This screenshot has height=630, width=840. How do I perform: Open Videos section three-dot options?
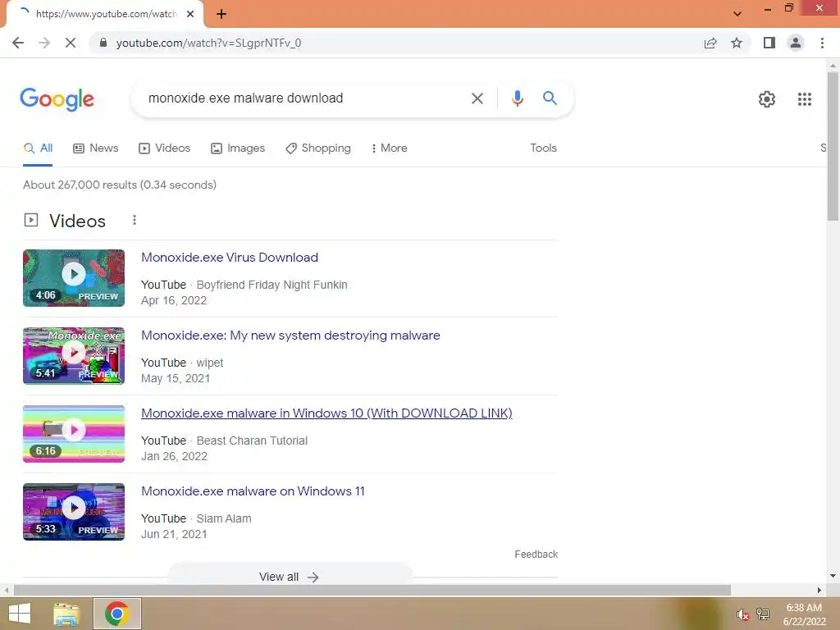tap(135, 220)
